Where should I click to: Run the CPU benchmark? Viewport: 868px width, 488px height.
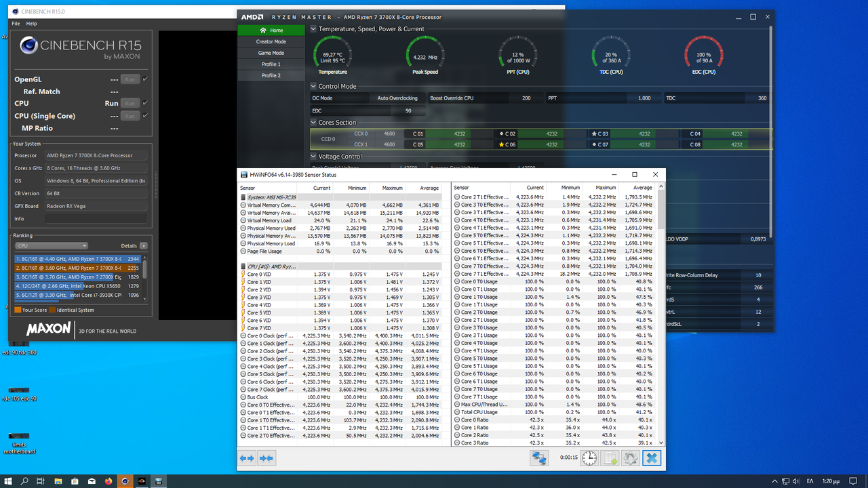(130, 103)
